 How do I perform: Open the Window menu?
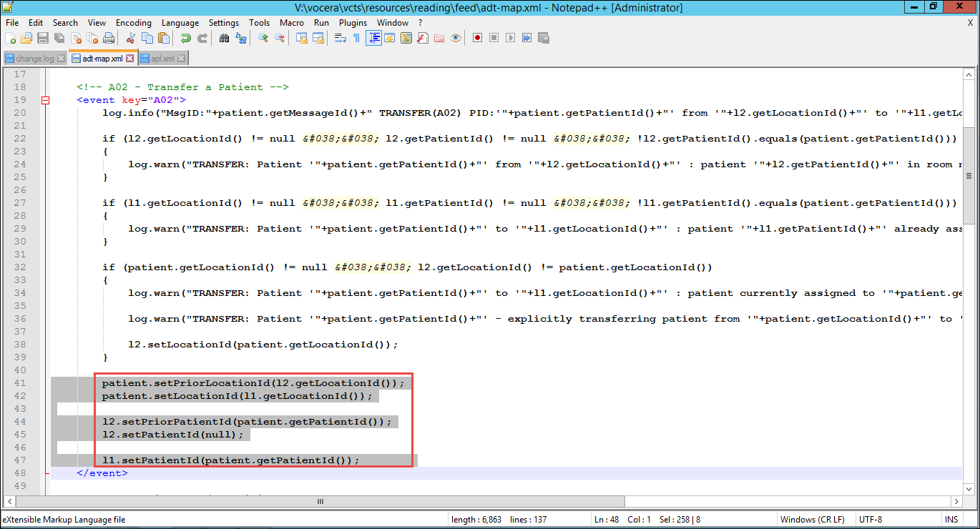pos(393,23)
